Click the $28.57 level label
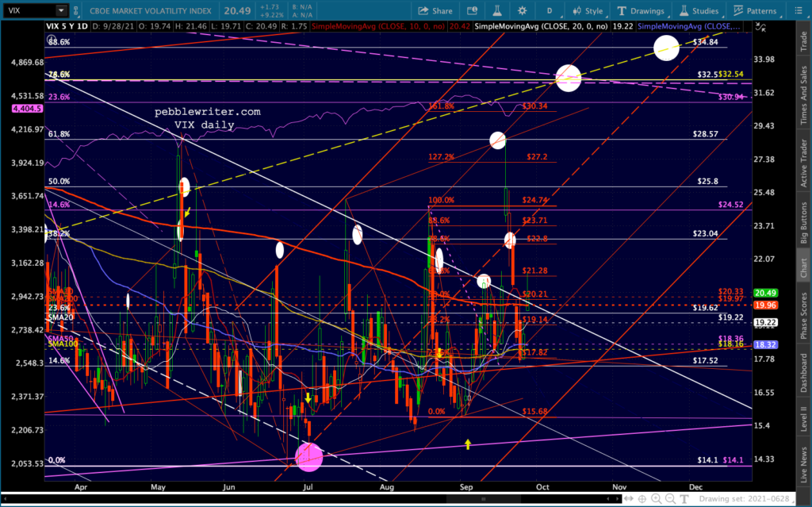Viewport: 812px width, 507px height. [x=705, y=134]
